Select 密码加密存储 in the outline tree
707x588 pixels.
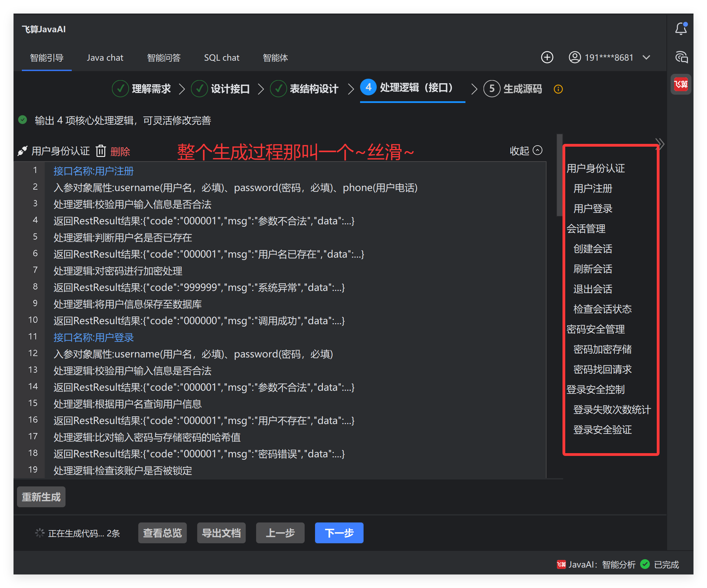tap(602, 349)
